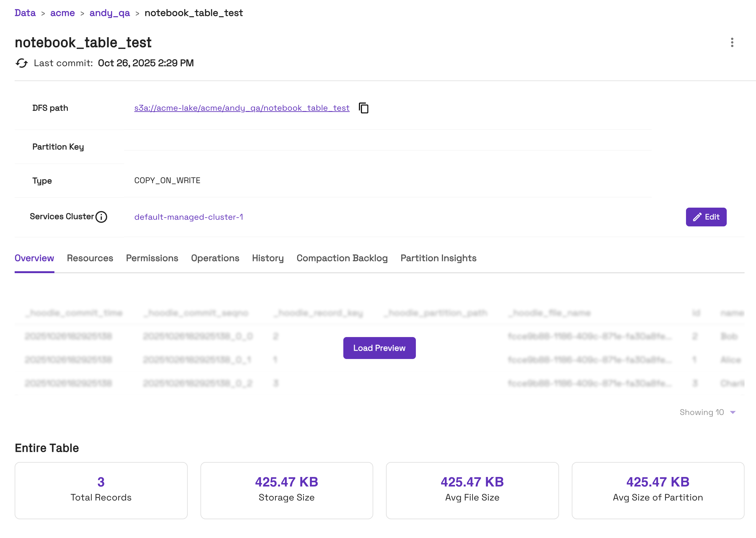Viewport: 756px width, 538px height.
Task: Click the refresh icon beside Last commit
Action: [x=22, y=63]
